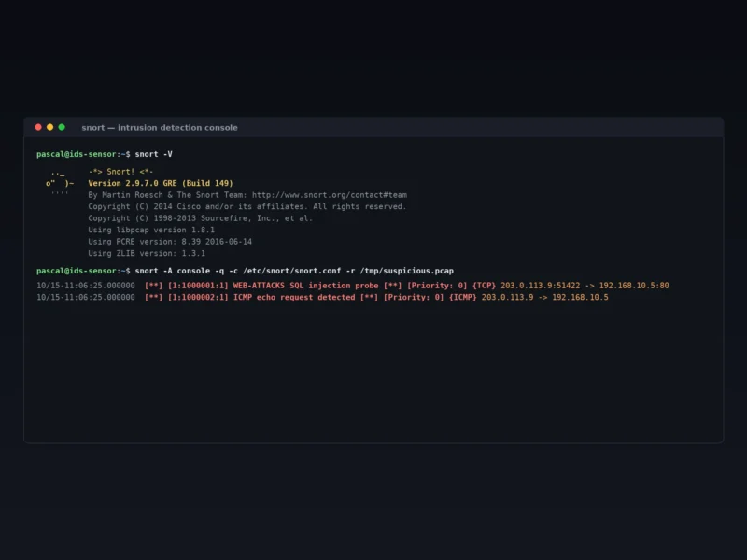Select rule ID '[1:1000002:1]'
This screenshot has width=747, height=560.
tap(198, 297)
